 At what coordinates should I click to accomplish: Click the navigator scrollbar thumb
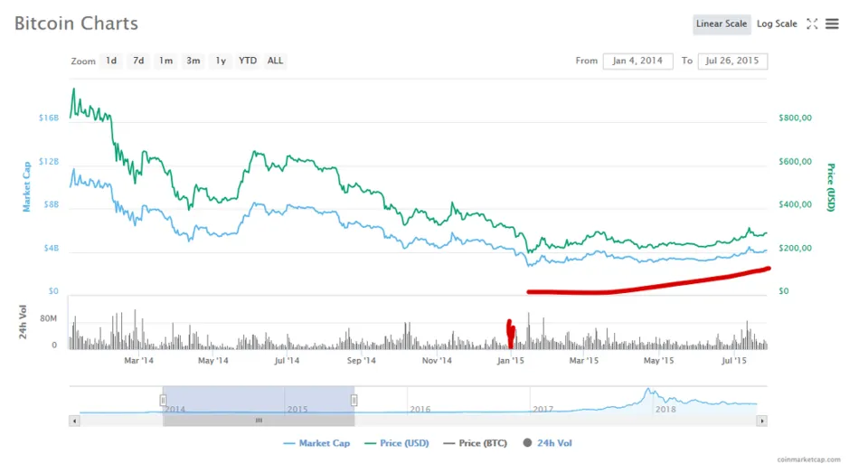pyautogui.click(x=259, y=421)
